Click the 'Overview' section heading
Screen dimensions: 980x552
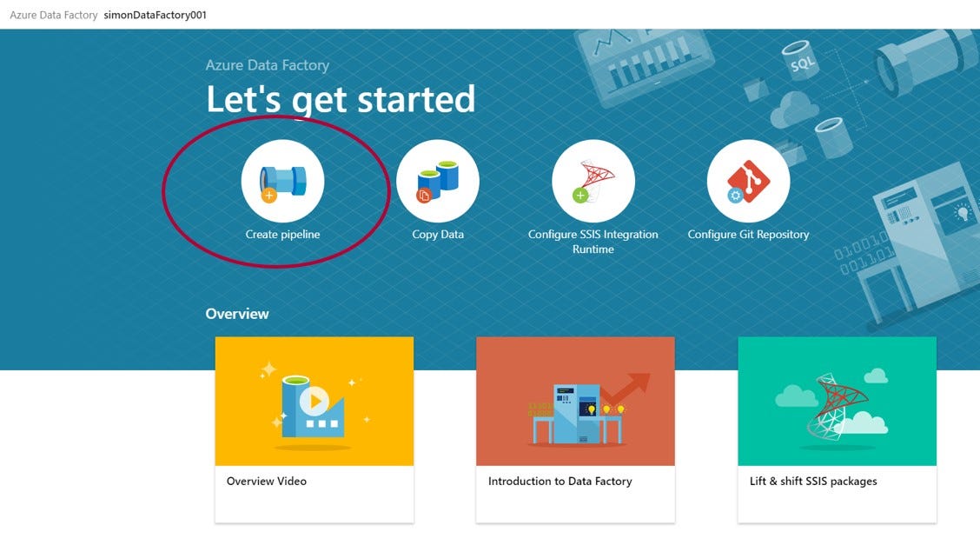pos(237,314)
